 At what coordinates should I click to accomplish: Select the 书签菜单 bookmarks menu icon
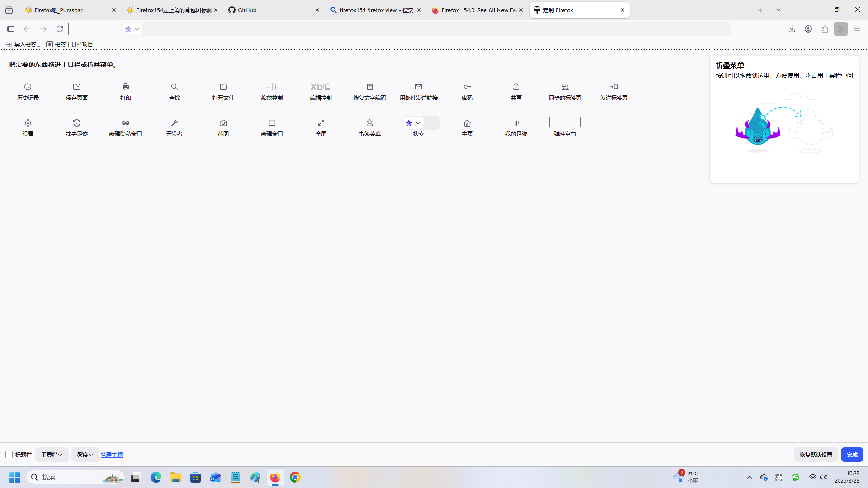pyautogui.click(x=370, y=123)
